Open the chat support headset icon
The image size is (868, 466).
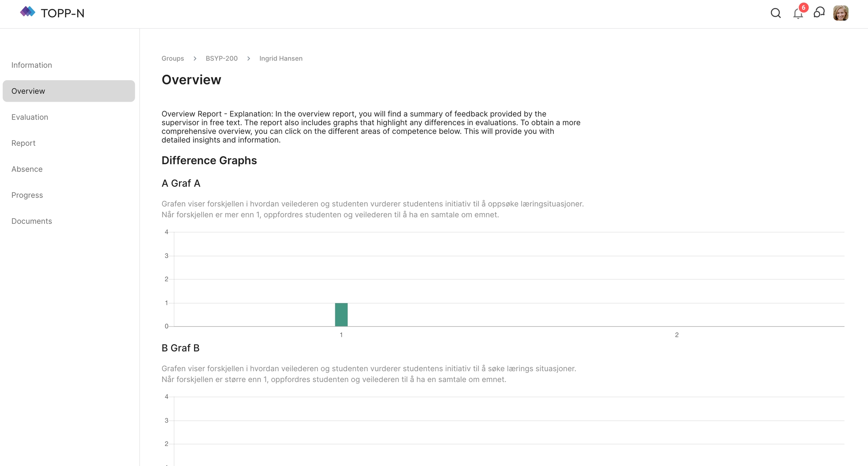819,13
